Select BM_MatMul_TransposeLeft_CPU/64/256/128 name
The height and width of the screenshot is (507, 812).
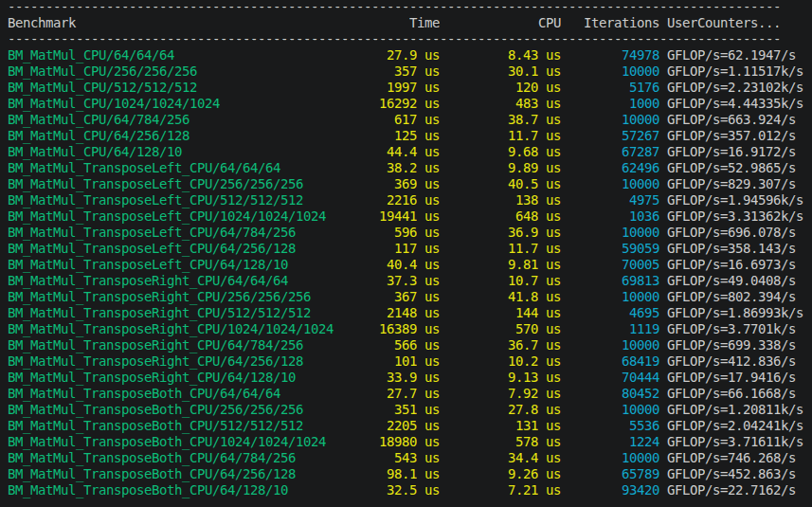click(152, 248)
